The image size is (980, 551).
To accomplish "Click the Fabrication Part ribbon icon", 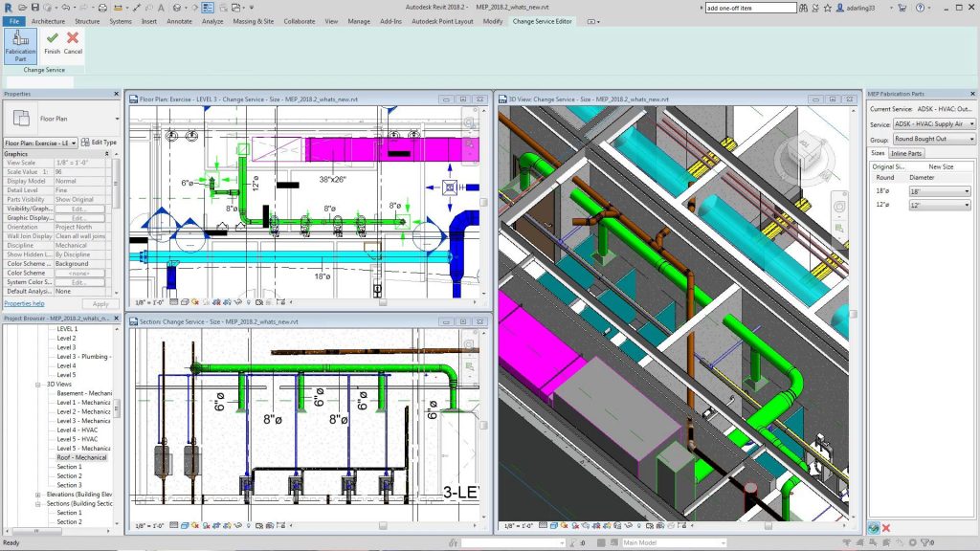I will tap(20, 44).
